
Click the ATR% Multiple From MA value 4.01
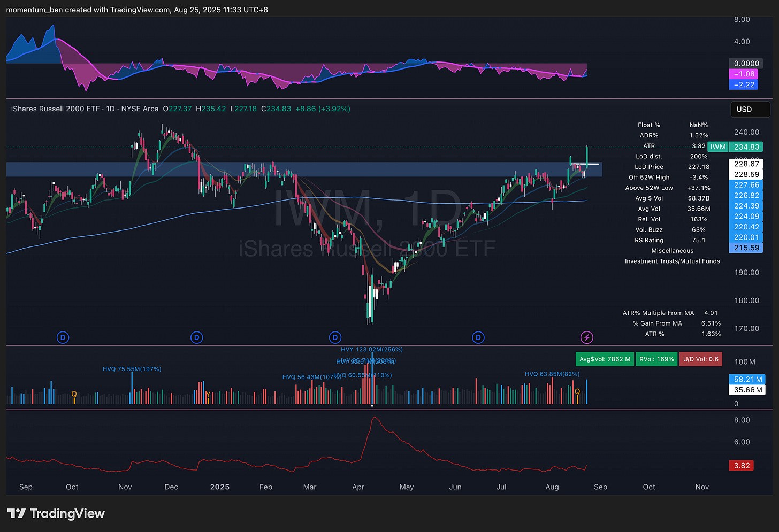711,313
